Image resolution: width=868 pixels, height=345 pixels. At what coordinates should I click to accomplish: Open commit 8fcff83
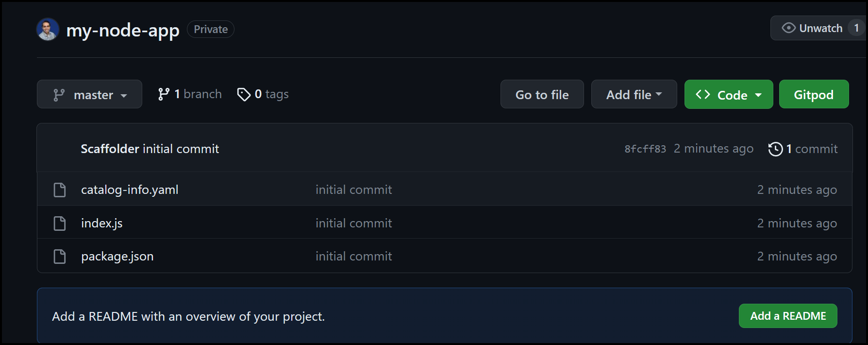pos(645,149)
